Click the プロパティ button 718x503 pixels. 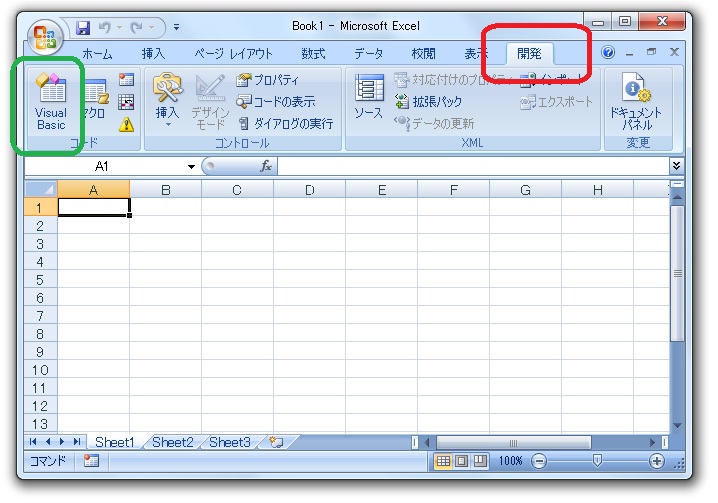[267, 80]
